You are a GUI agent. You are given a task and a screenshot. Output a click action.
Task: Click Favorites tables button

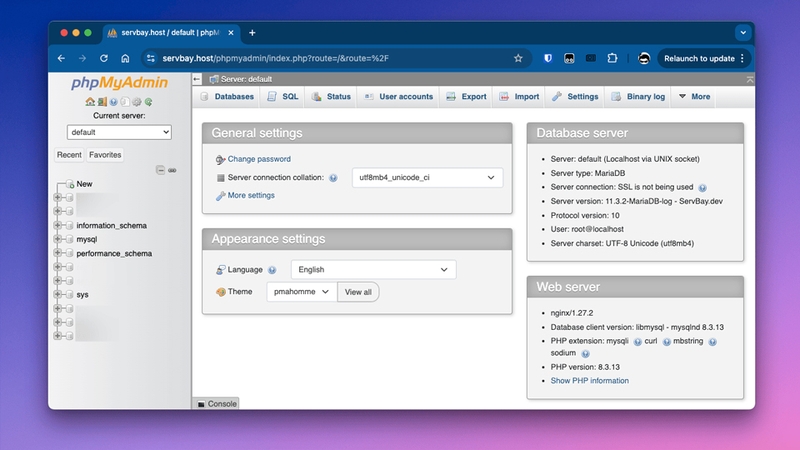click(105, 155)
